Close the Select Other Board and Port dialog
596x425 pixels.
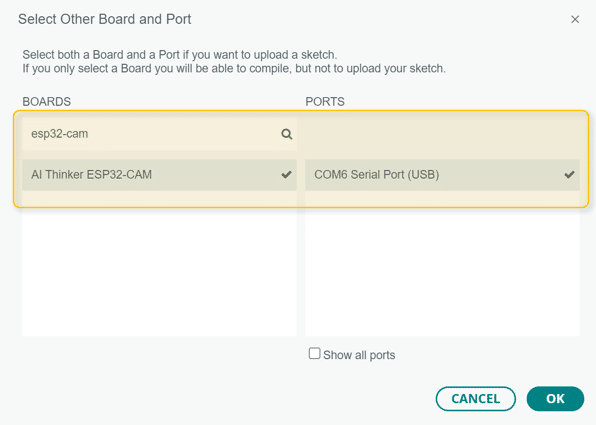[x=575, y=19]
